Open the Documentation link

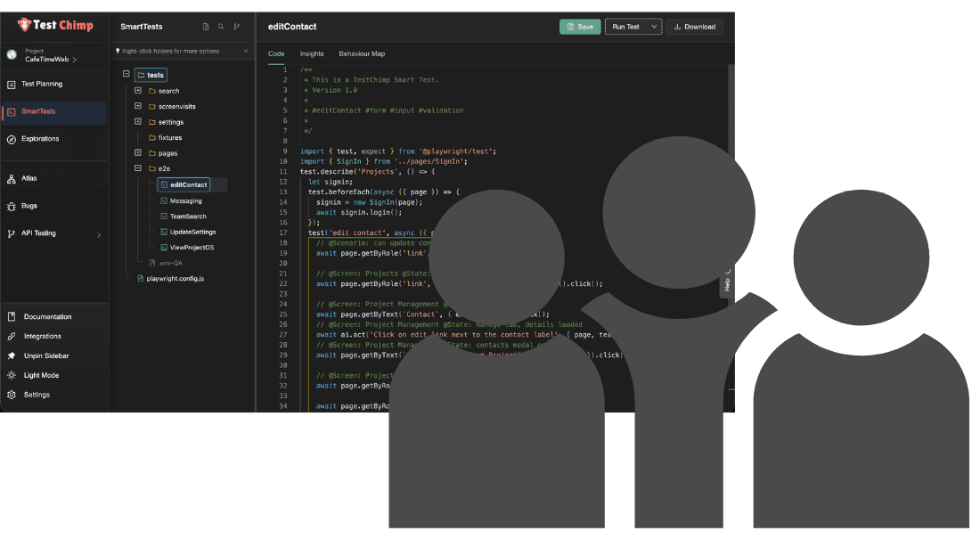47,317
